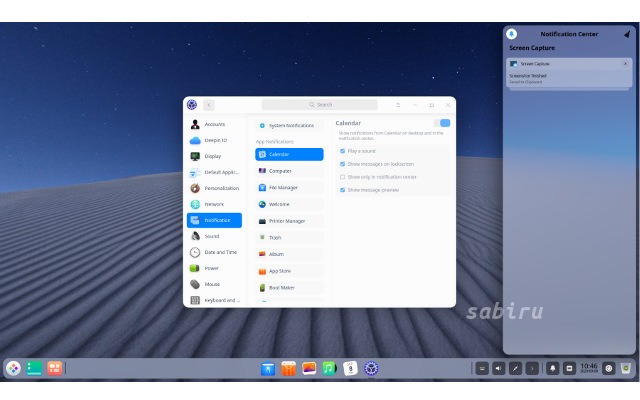Clear all notifications with the broom icon
The height and width of the screenshot is (400, 640).
627,34
